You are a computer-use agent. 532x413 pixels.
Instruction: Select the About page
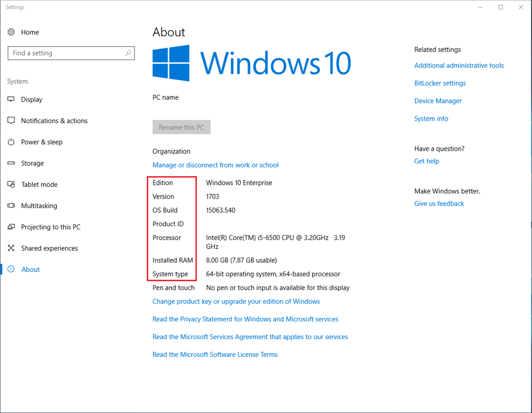(x=31, y=269)
